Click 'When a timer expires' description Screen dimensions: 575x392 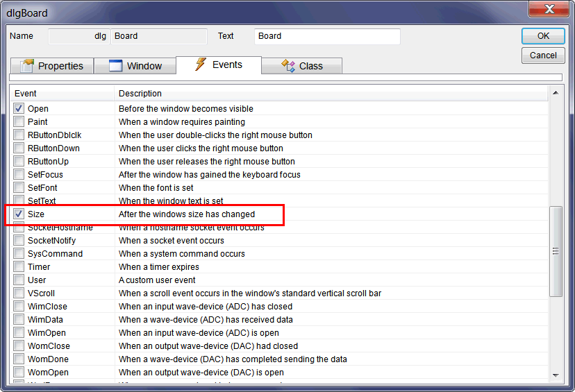(159, 267)
